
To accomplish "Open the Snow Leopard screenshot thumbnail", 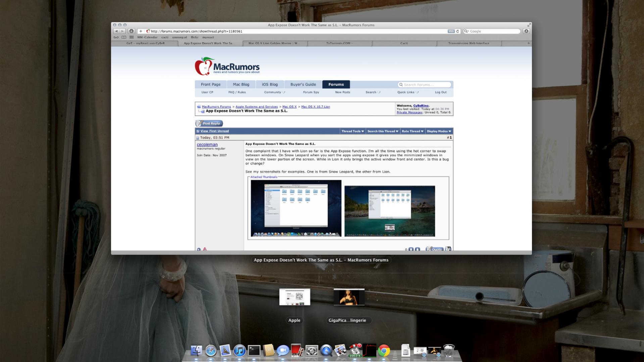I will click(x=296, y=208).
